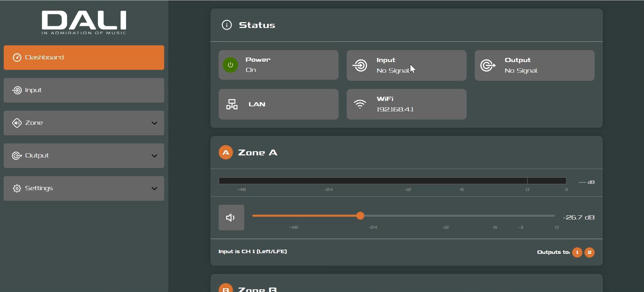Mute Zone A with speaker button
Screen dimensions: 644x292
(231, 217)
